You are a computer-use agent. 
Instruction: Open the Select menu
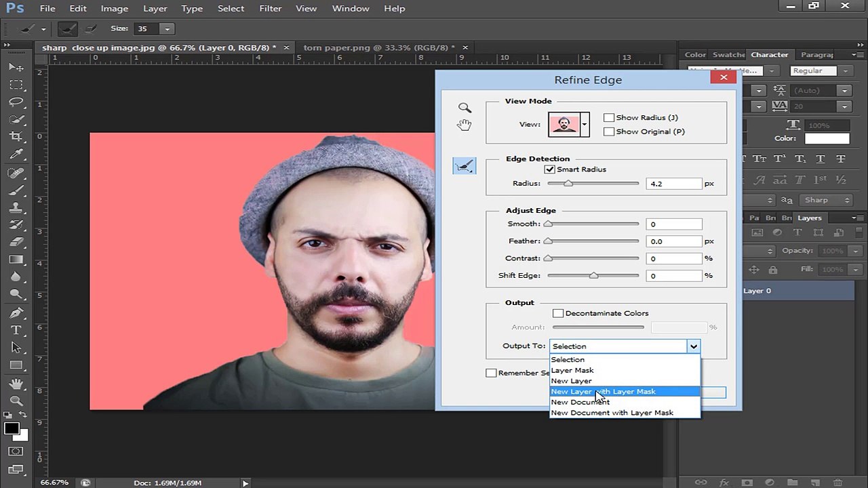coord(231,8)
